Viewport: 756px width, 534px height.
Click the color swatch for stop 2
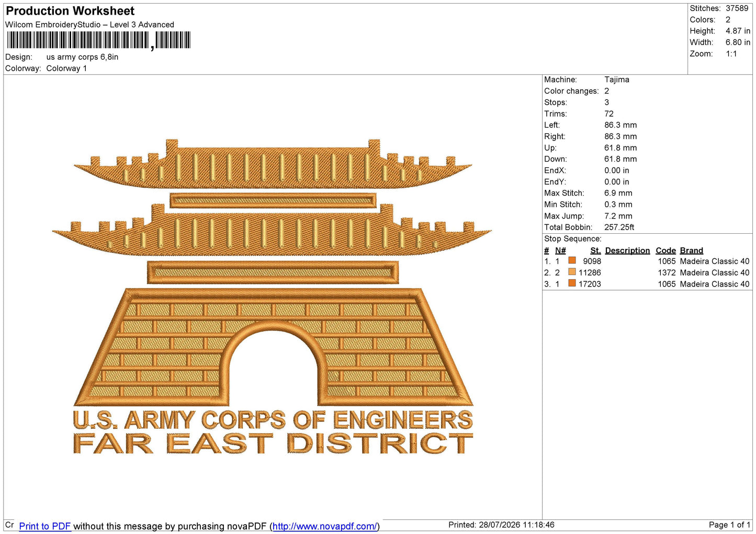pos(572,272)
